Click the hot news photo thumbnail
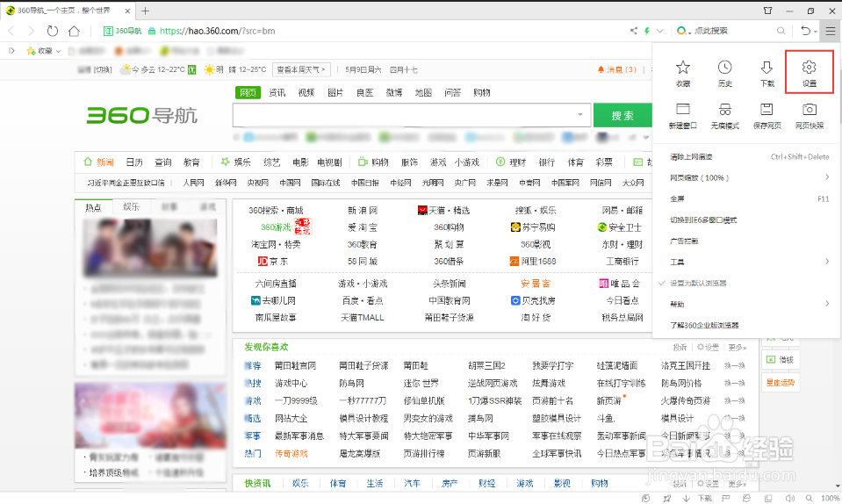Image resolution: width=842 pixels, height=504 pixels. click(x=150, y=248)
